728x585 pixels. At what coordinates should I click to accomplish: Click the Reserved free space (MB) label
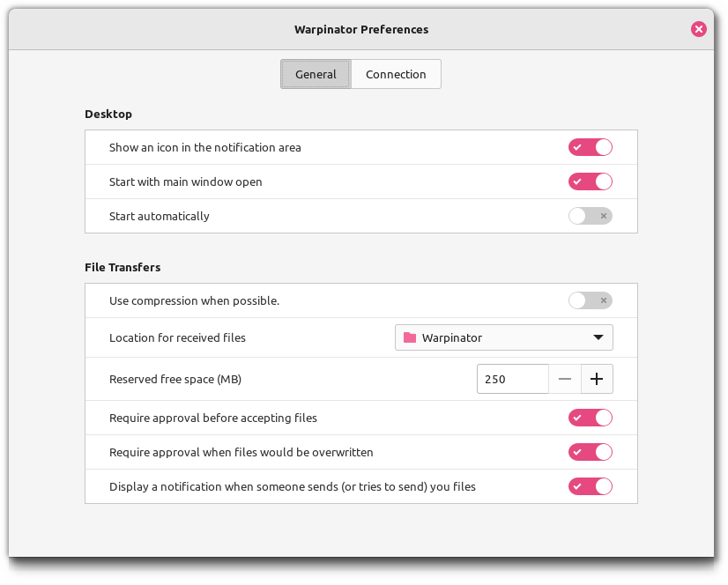(x=175, y=380)
